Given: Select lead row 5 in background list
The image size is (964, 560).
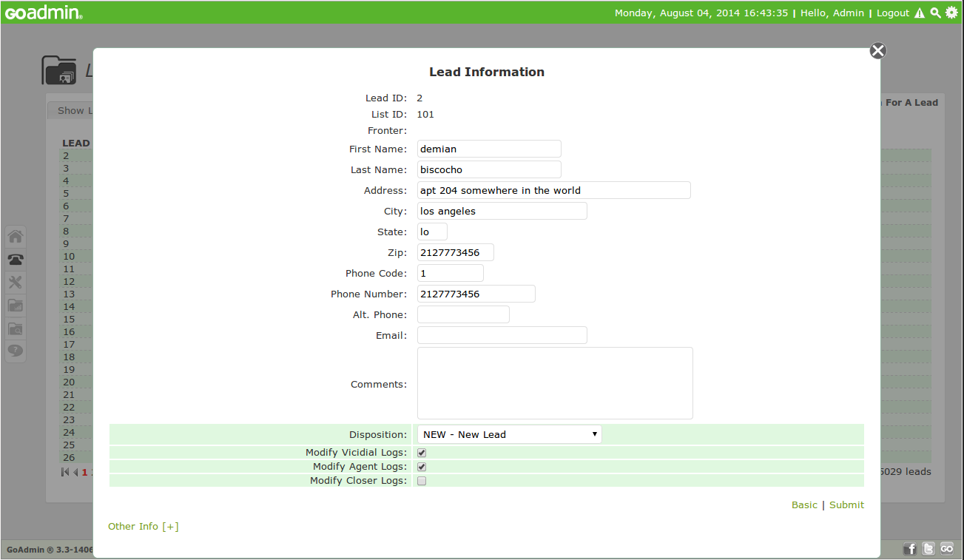Looking at the screenshot, I should (66, 193).
